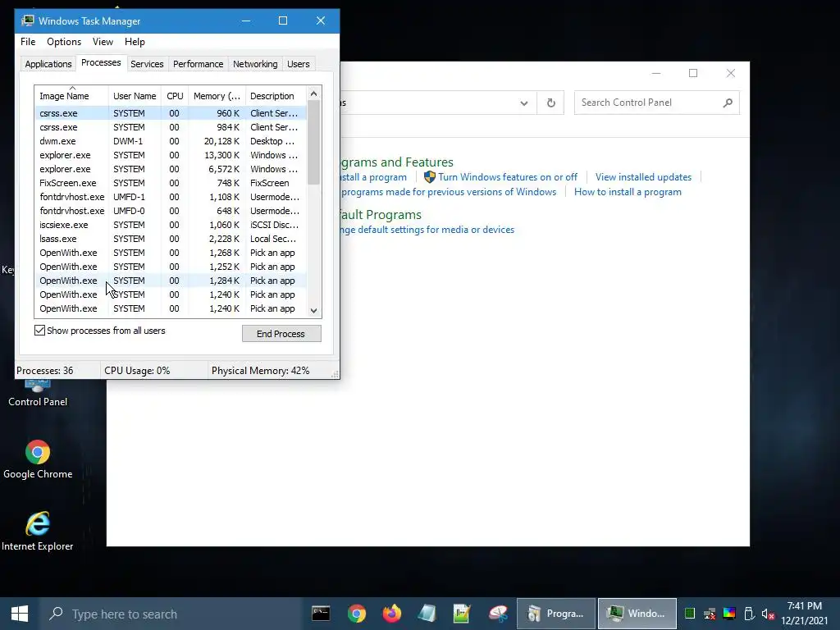The image size is (840, 630).
Task: Sort processes by Image Name column
Action: [x=72, y=96]
